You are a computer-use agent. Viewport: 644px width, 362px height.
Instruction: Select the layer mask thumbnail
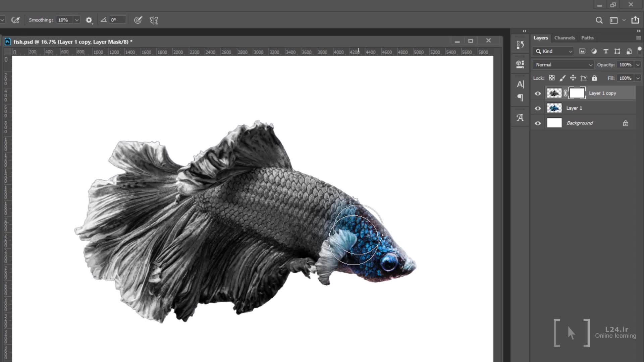point(577,93)
